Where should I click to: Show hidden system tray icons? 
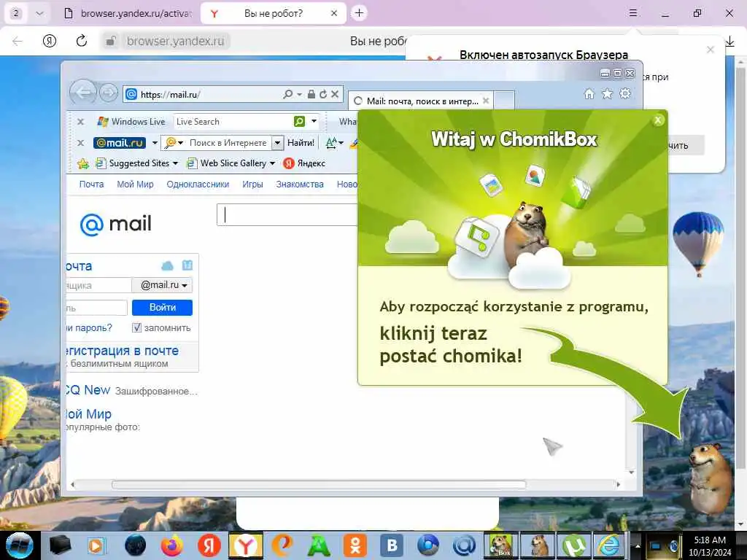[x=638, y=546]
